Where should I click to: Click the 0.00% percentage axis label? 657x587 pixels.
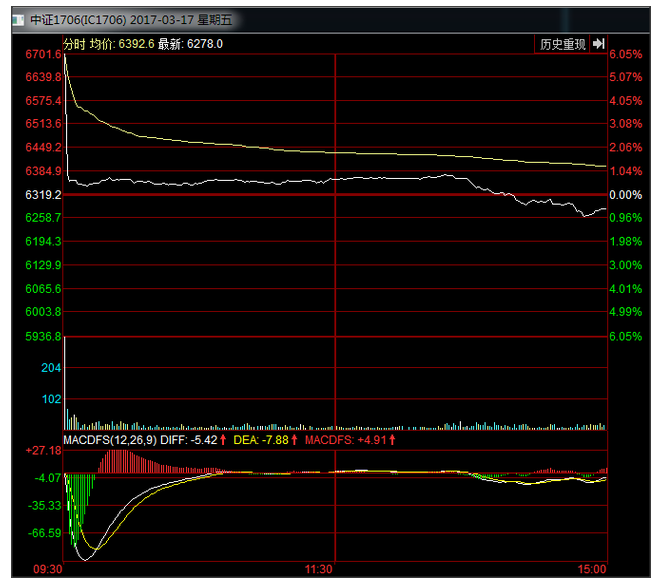626,195
